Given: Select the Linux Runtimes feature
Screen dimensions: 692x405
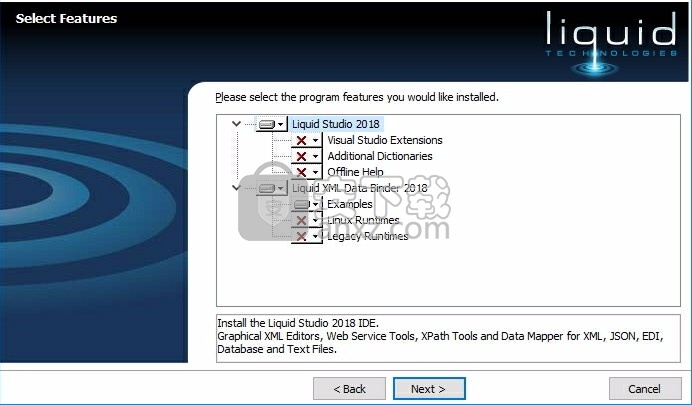Looking at the screenshot, I should [x=363, y=220].
